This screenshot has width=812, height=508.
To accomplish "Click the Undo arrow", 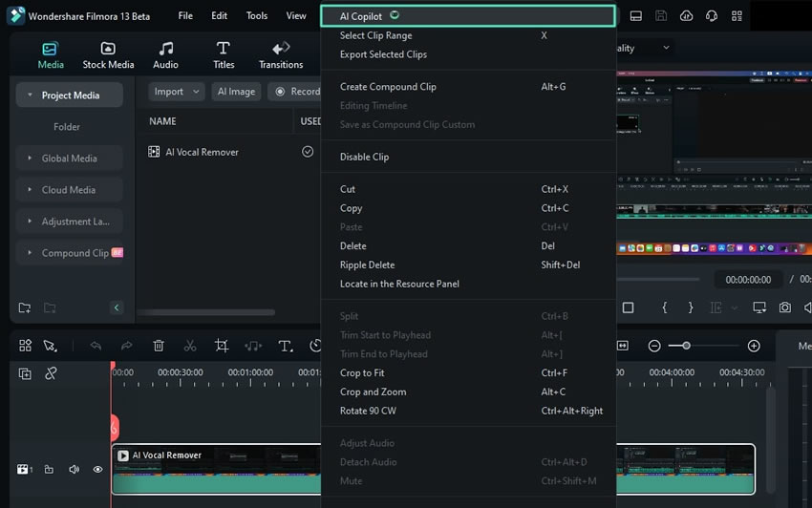I will 96,346.
